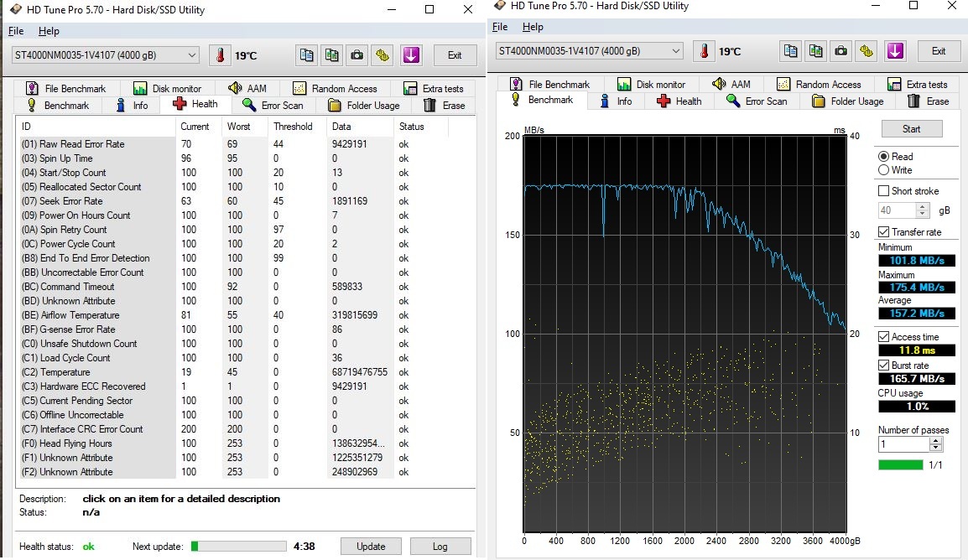Click the options tools icon in the right window

867,51
